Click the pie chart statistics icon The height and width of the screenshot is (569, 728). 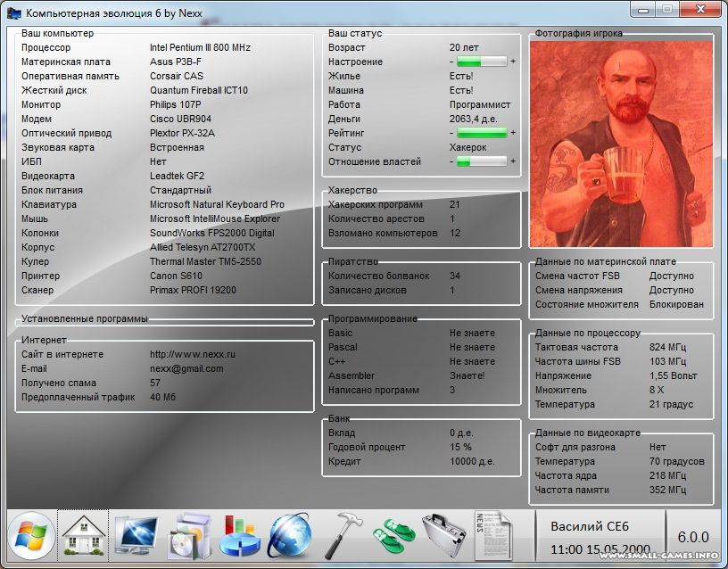click(239, 536)
